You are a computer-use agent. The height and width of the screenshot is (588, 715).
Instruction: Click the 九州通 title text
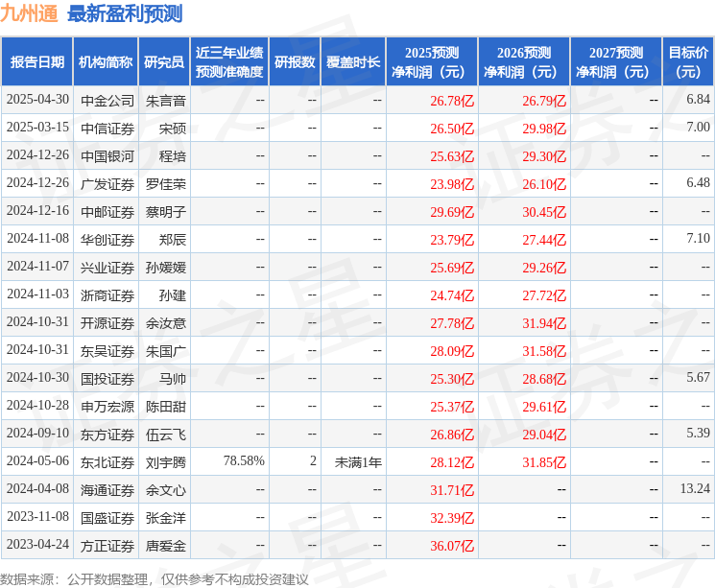coord(29,13)
